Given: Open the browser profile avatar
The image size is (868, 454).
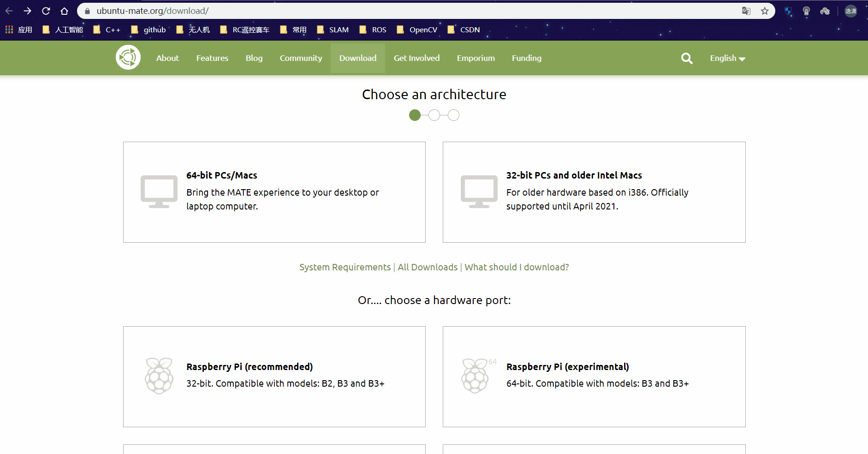Looking at the screenshot, I should (851, 11).
